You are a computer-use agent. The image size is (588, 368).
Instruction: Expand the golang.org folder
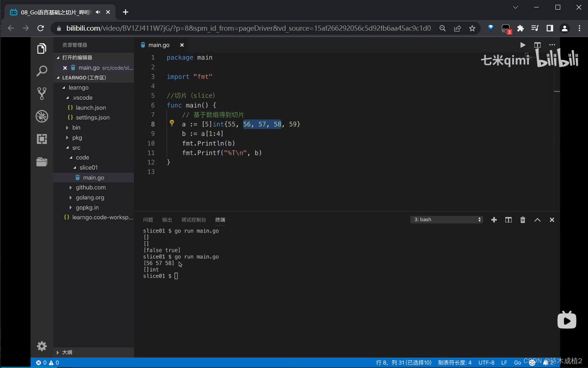pyautogui.click(x=71, y=198)
